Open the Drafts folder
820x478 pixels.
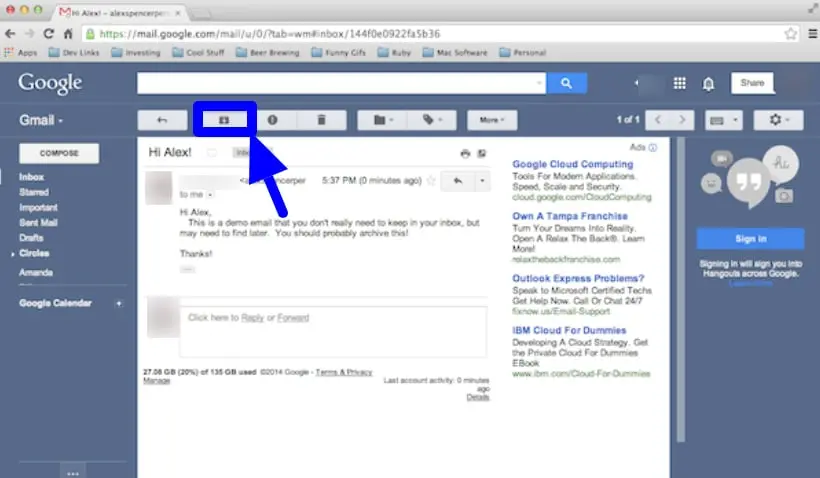31,237
